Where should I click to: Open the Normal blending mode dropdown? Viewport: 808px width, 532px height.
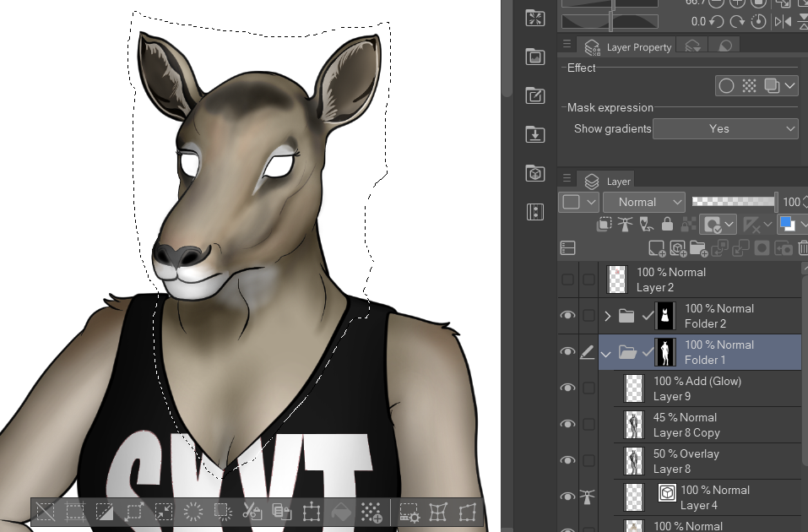click(644, 202)
